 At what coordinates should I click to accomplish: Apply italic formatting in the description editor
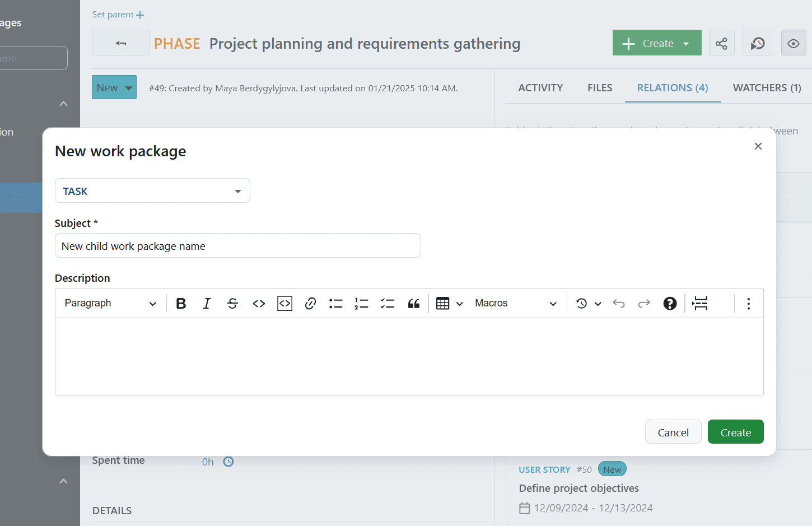tap(206, 303)
